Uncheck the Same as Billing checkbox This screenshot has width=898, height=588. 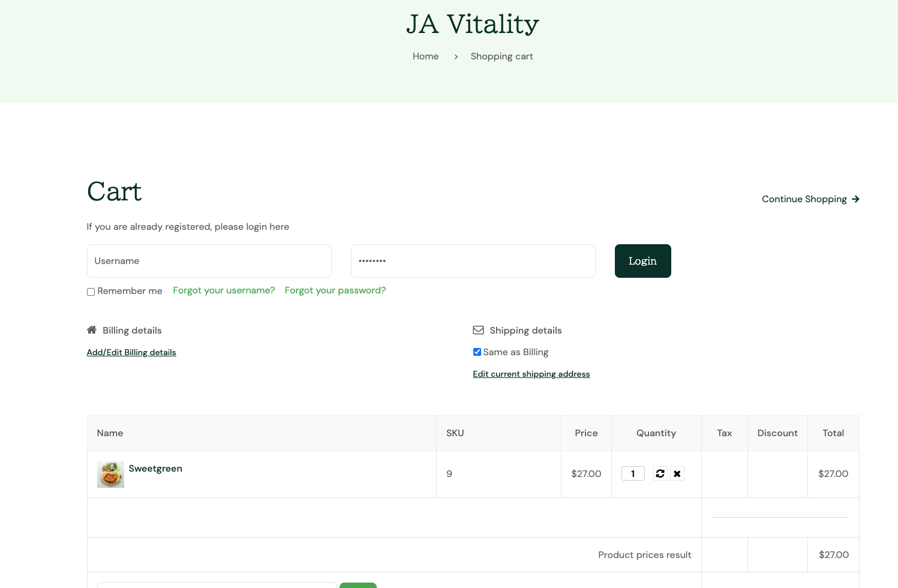pyautogui.click(x=477, y=352)
